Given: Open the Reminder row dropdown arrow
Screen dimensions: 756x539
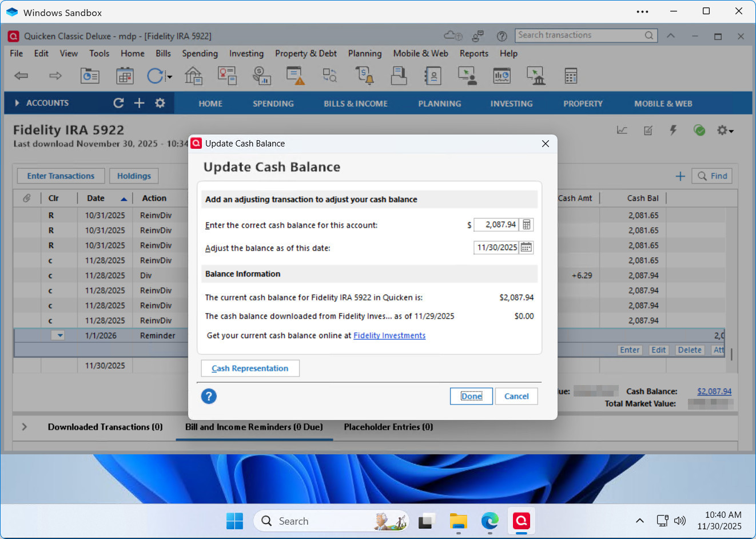Looking at the screenshot, I should (x=59, y=335).
